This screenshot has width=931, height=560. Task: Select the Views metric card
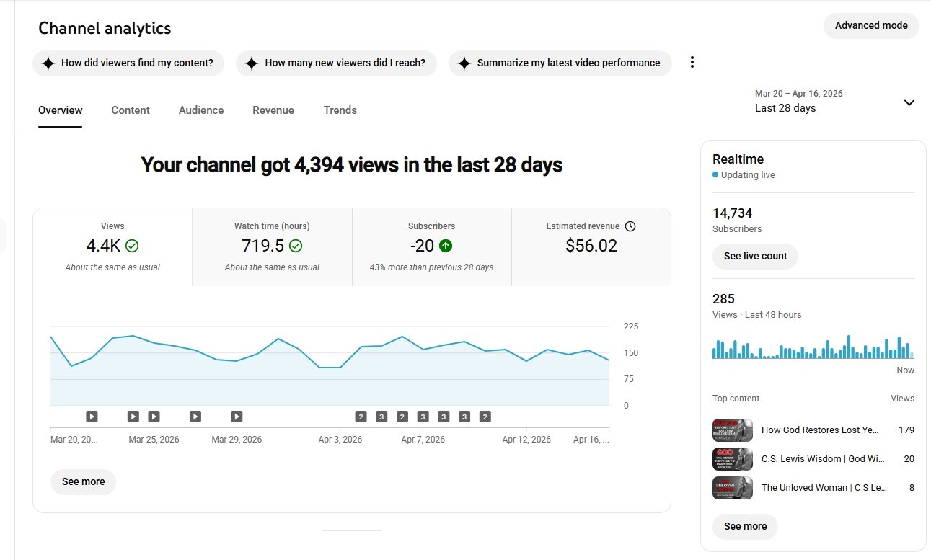[112, 246]
